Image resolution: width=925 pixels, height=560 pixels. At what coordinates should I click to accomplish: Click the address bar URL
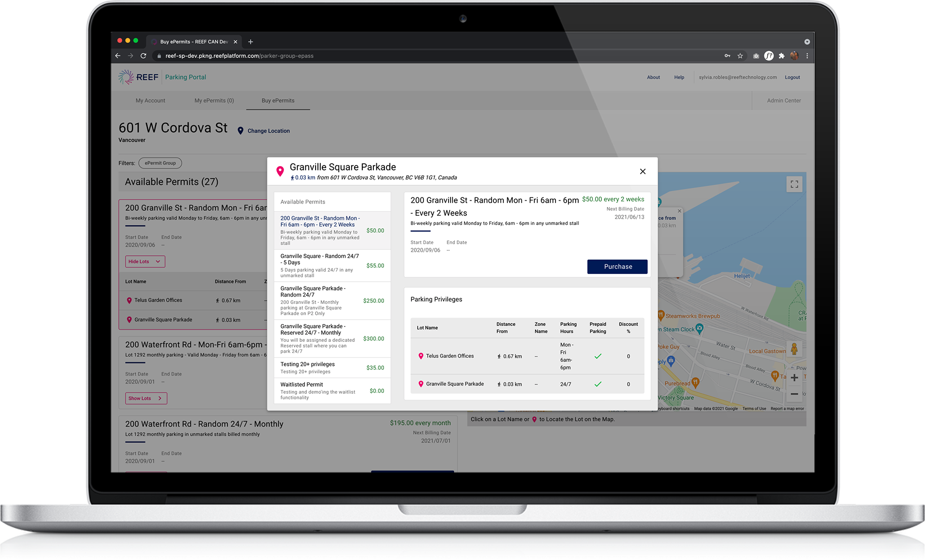[239, 56]
